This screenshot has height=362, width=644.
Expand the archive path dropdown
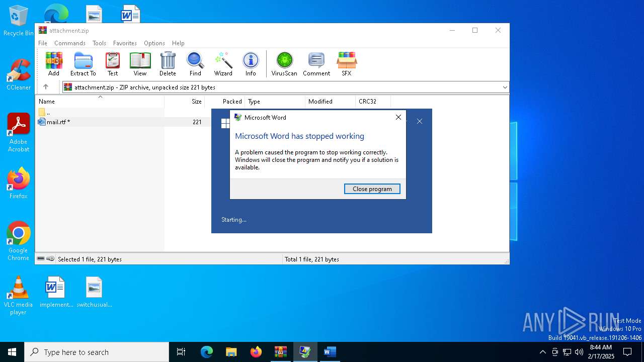505,87
